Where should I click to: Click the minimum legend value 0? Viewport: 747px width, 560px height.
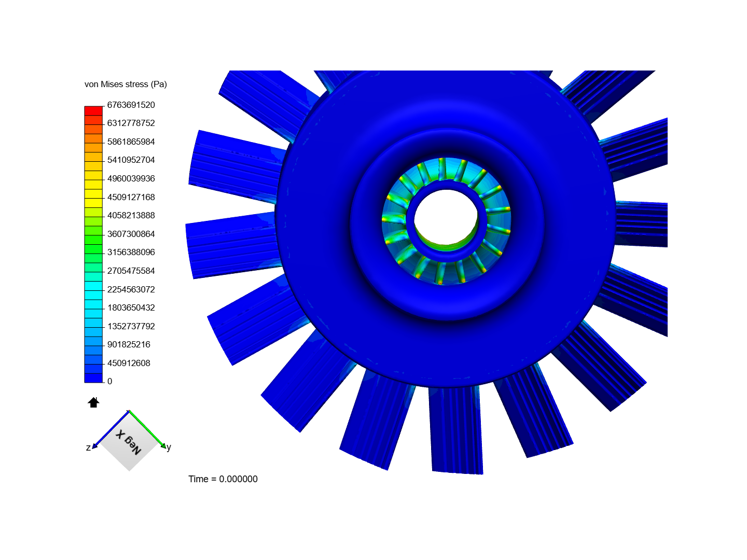pos(109,381)
